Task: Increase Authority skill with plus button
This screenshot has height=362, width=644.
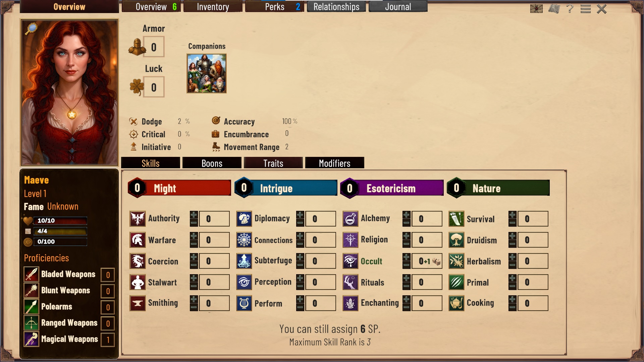Action: [x=194, y=215]
